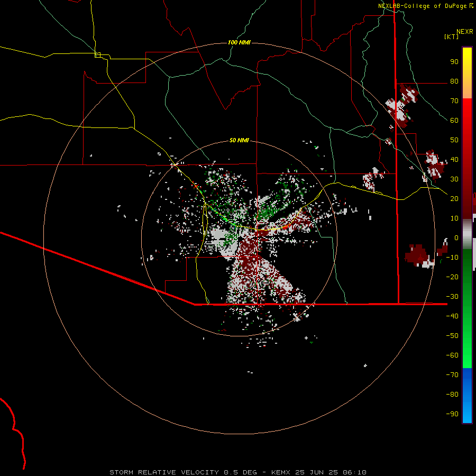Click the 50 value on the velocity scale

454,140
